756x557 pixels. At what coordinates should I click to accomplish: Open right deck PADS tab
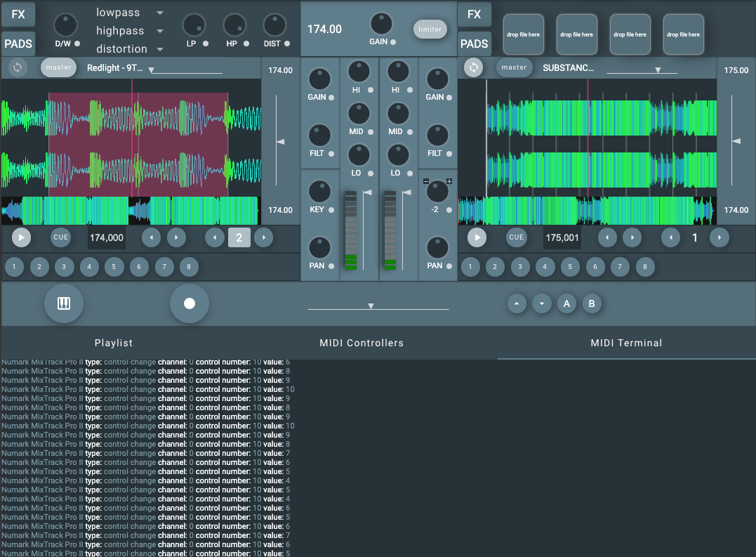[x=475, y=44]
